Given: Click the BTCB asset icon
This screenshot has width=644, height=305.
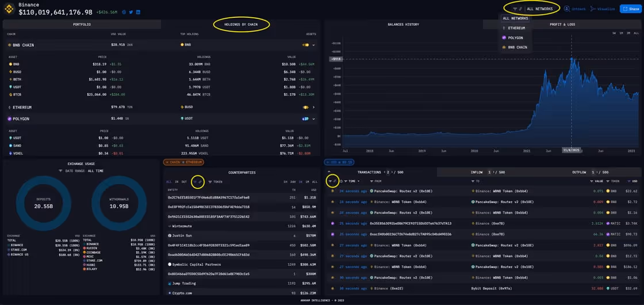Looking at the screenshot, I should pyautogui.click(x=10, y=94).
